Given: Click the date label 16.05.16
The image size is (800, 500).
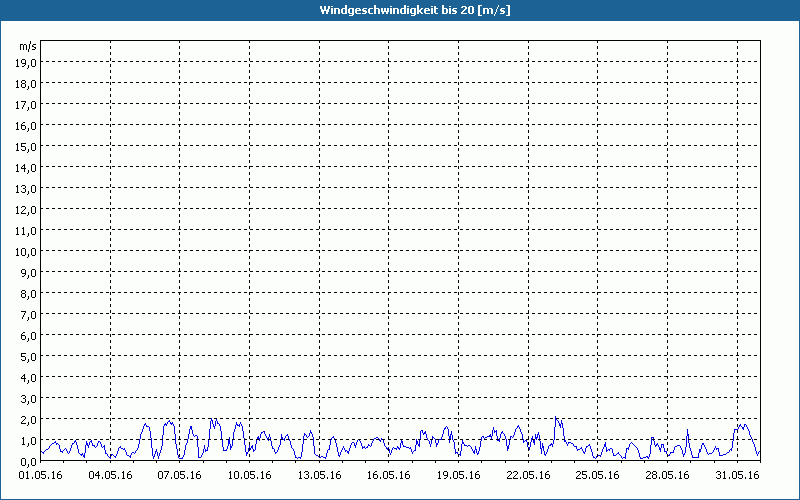Looking at the screenshot, I should 389,475.
